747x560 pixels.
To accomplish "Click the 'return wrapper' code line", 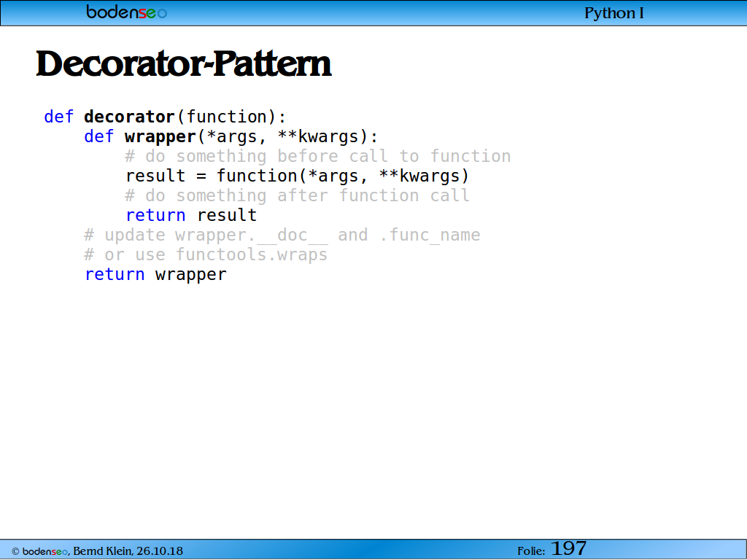I will [x=155, y=275].
